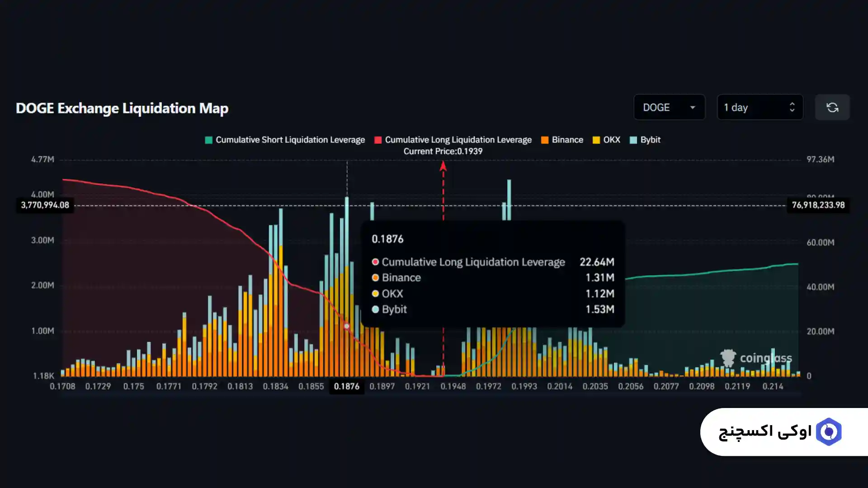This screenshot has width=868, height=488.
Task: Click the timeframe up-down stepper arrows
Action: [x=792, y=108]
